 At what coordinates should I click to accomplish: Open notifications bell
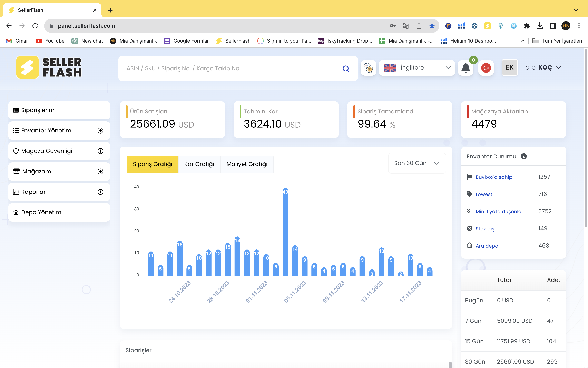coord(465,68)
